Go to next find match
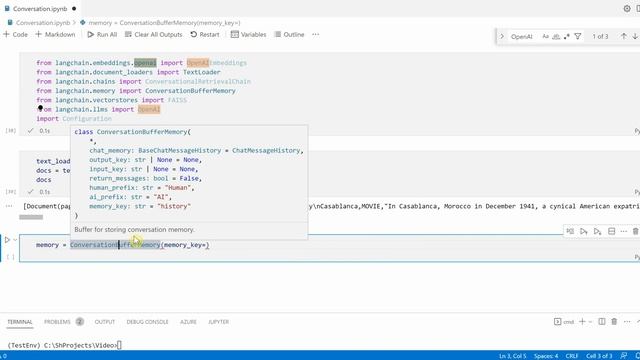Image resolution: width=640 pixels, height=360 pixels. (635, 36)
